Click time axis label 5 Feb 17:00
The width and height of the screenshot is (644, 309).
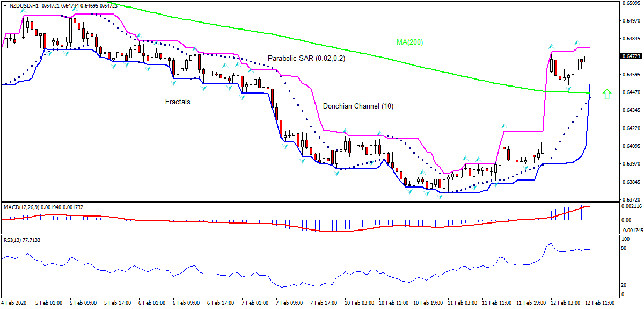coord(117,303)
